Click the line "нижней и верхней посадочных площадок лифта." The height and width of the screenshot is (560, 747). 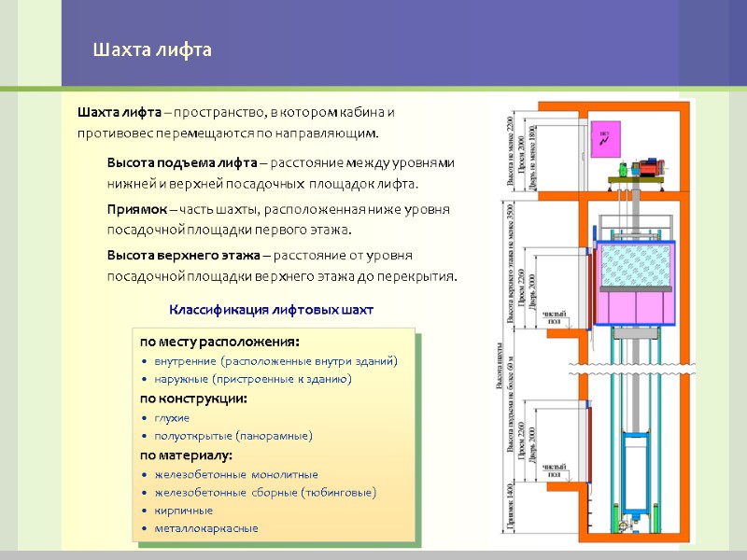point(262,184)
